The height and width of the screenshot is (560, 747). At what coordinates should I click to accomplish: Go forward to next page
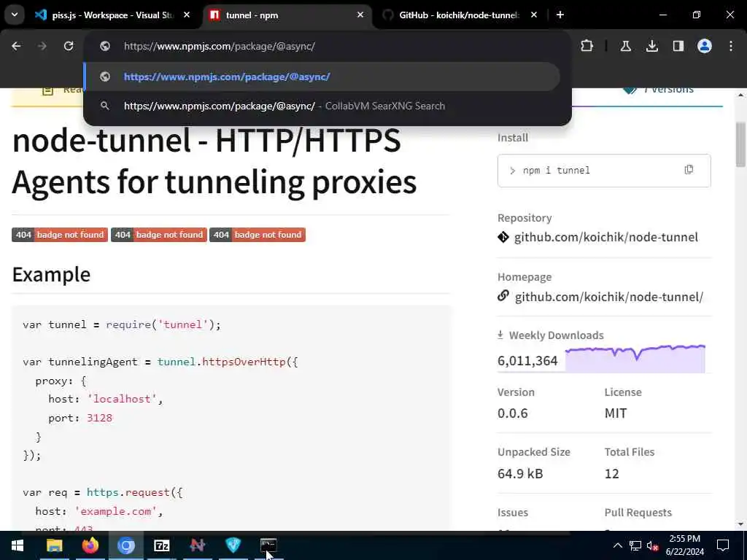click(x=42, y=46)
